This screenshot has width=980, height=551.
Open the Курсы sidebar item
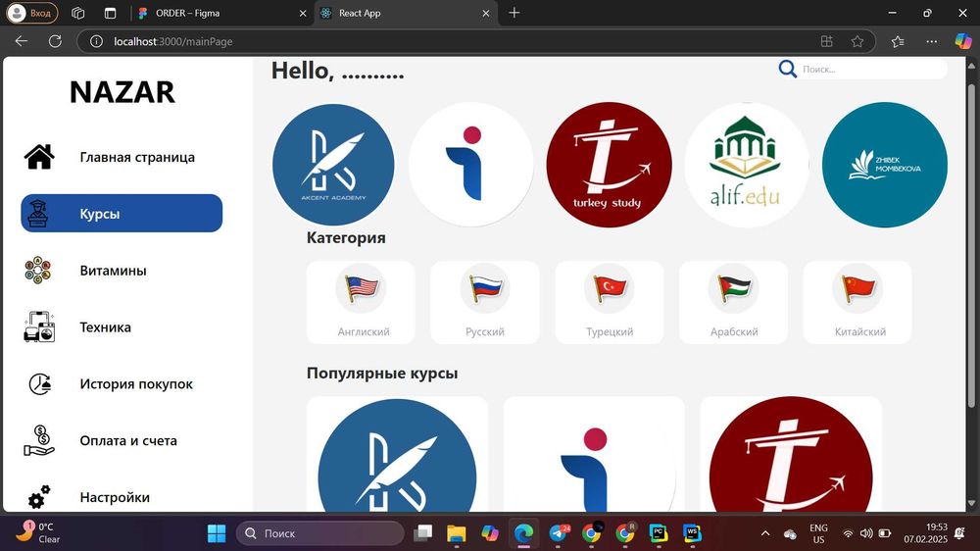pyautogui.click(x=122, y=214)
